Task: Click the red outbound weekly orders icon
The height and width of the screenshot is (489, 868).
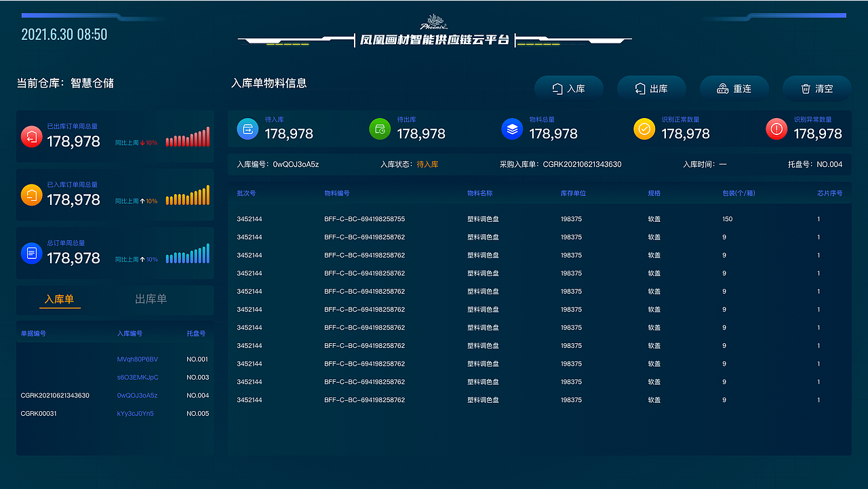Action: [x=32, y=137]
